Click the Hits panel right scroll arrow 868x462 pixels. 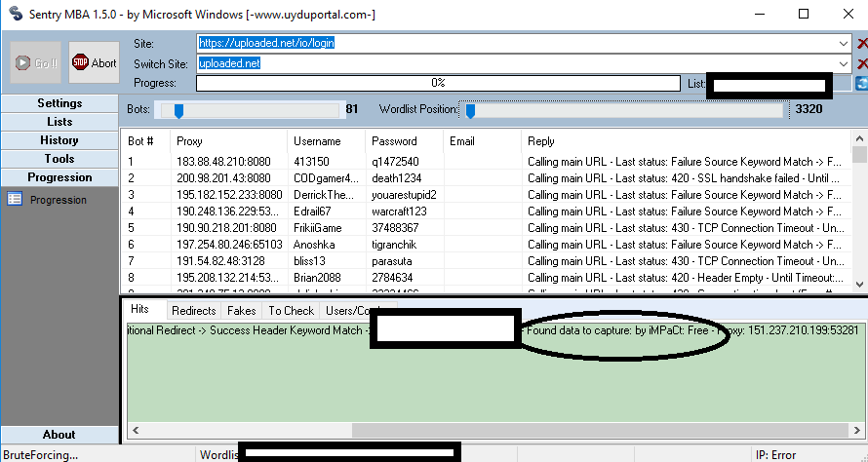click(x=857, y=430)
